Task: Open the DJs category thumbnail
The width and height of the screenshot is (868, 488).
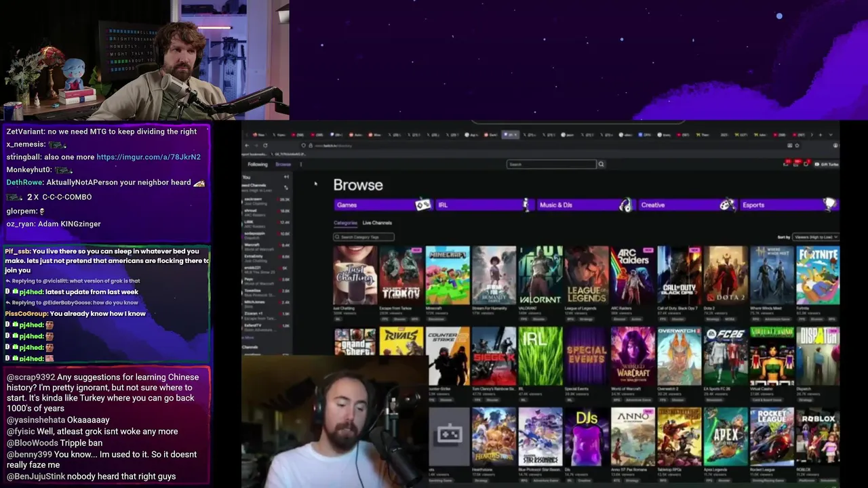Action: (586, 436)
